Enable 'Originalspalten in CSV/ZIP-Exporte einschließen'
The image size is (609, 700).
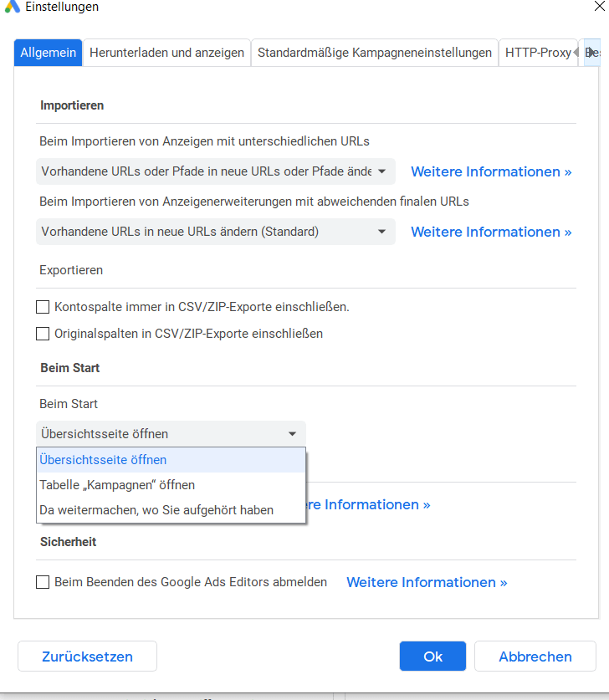click(x=43, y=334)
